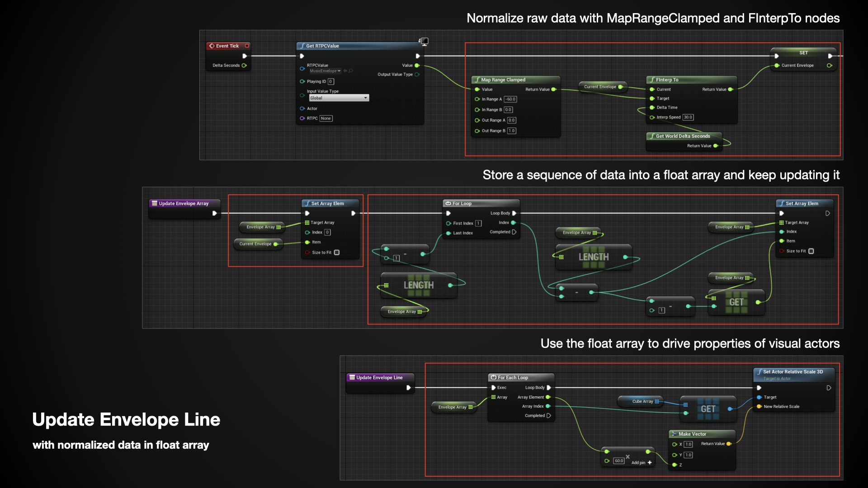Open the MusicEnvelope RTPCValue dropdown
Image resolution: width=868 pixels, height=488 pixels.
[x=325, y=71]
